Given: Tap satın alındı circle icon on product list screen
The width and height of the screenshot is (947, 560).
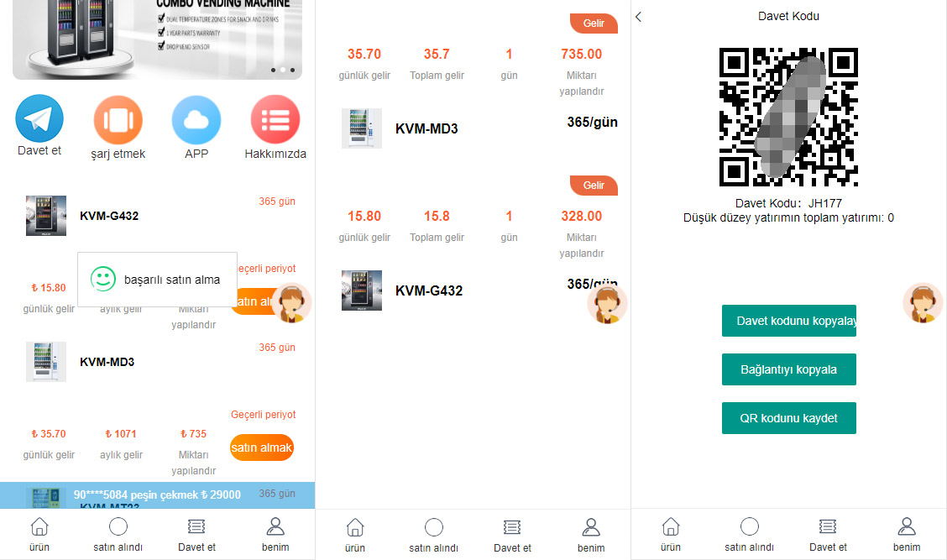Looking at the screenshot, I should pyautogui.click(x=118, y=526).
